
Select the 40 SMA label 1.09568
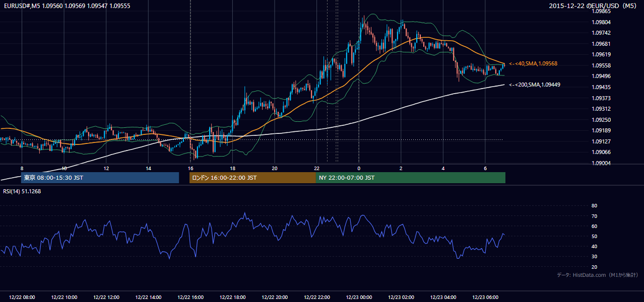[533, 63]
